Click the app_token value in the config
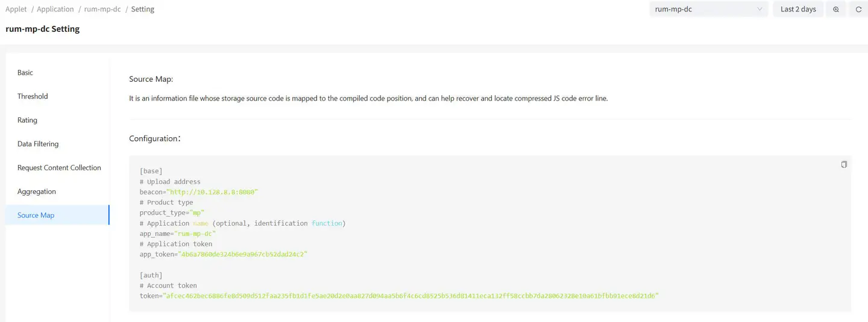This screenshot has height=322, width=868. [242, 255]
